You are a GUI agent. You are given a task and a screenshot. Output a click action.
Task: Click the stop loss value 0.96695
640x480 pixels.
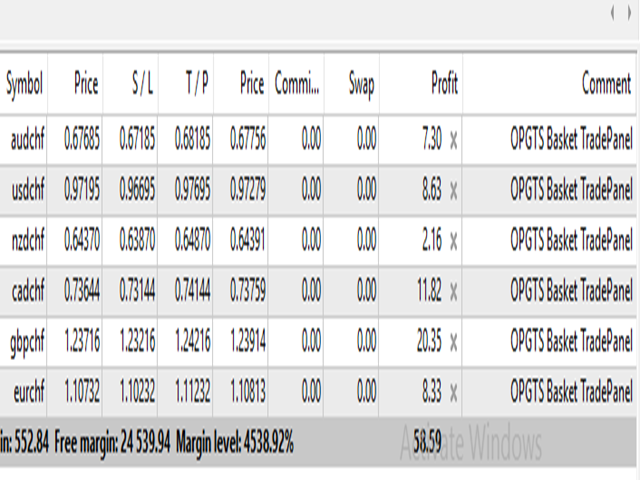click(137, 189)
